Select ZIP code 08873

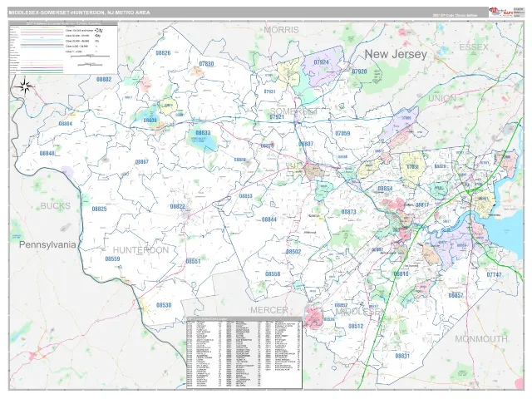click(x=348, y=212)
